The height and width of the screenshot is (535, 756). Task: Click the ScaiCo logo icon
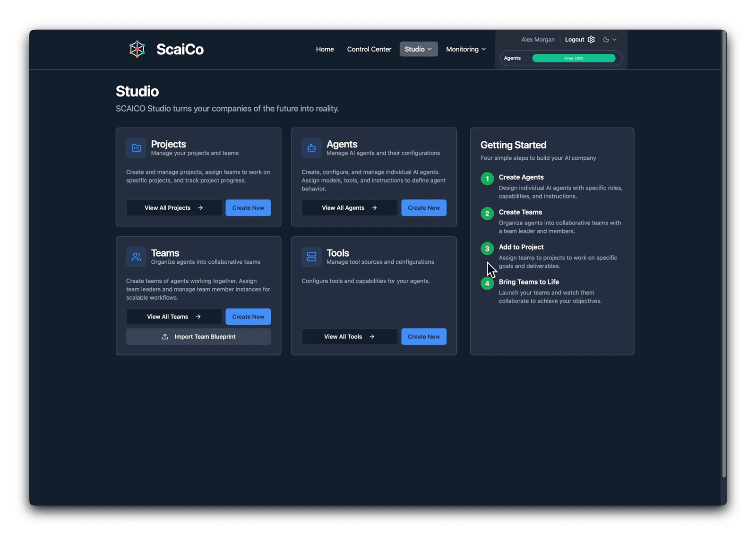[x=137, y=49]
